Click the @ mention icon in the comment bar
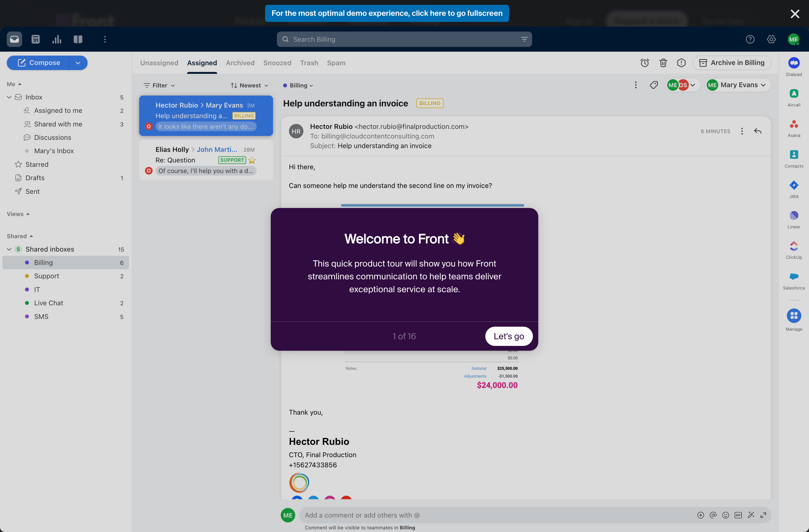809x532 pixels. 713,515
